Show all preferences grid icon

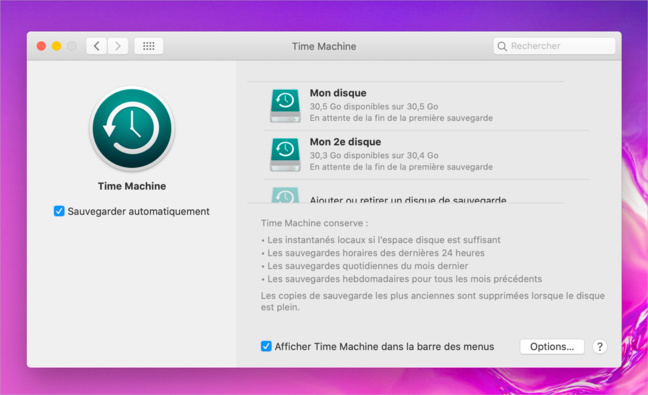[149, 46]
